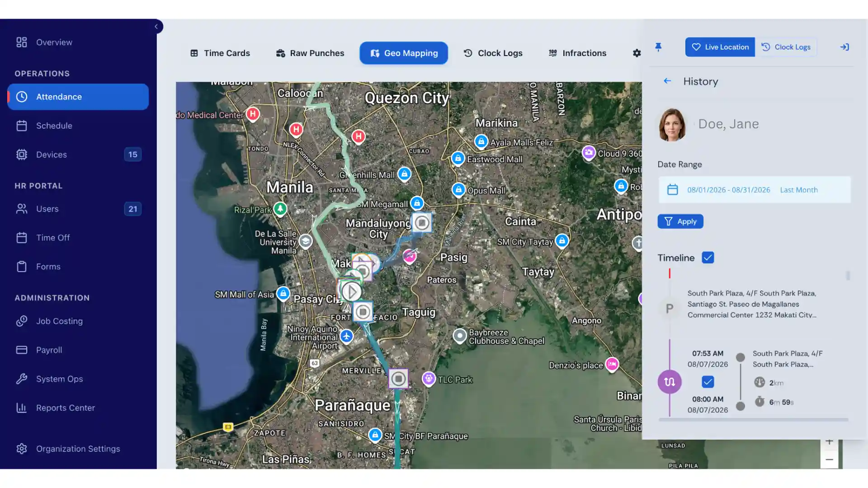Open the date range picker field
This screenshot has height=488, width=868.
click(x=755, y=190)
